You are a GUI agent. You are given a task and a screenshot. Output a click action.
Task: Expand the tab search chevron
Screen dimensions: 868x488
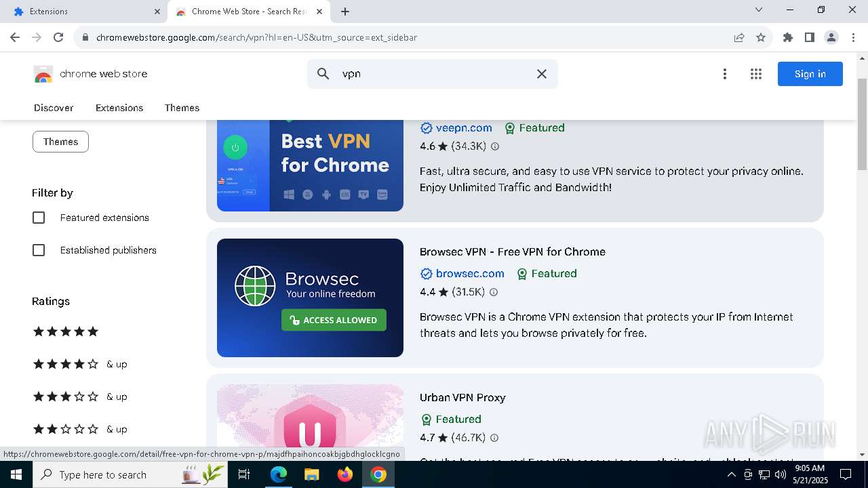click(759, 9)
